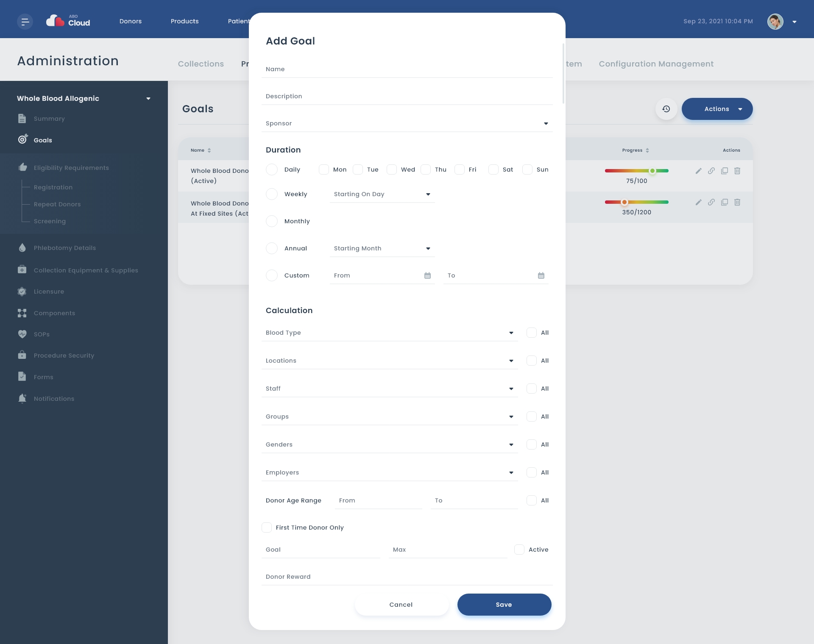
Task: Expand the Employers dropdown
Action: [390, 472]
